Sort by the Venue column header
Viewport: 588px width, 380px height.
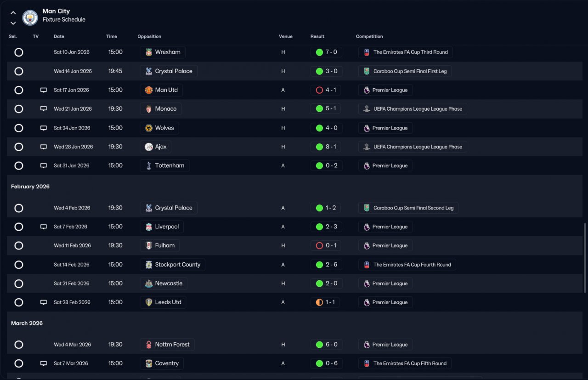tap(285, 36)
